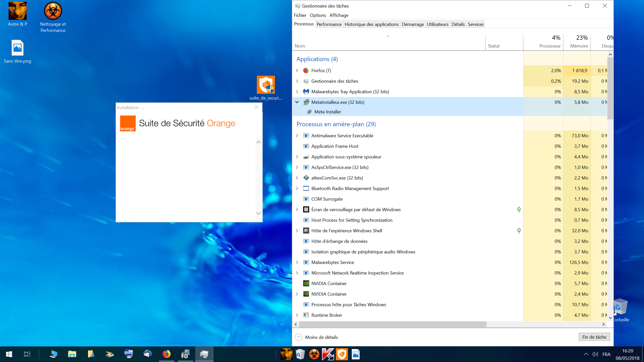644x362 pixels.
Task: Switch to the Performance tab
Action: (x=329, y=24)
